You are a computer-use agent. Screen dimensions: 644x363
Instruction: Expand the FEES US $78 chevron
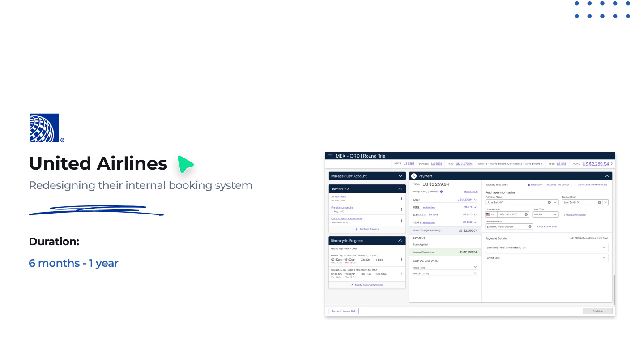tap(475, 207)
